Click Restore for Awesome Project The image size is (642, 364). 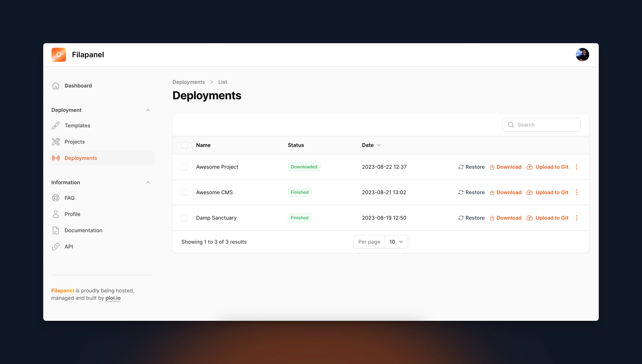(x=471, y=167)
